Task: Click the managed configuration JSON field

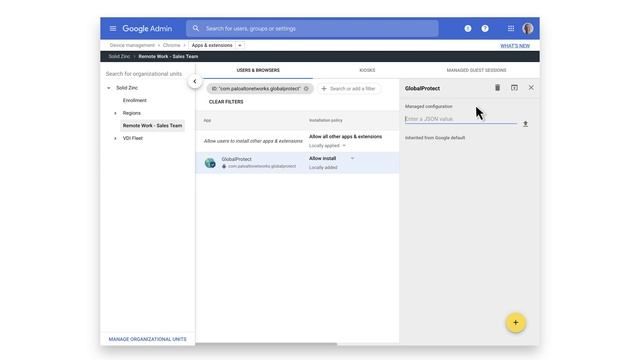Action: (x=461, y=119)
